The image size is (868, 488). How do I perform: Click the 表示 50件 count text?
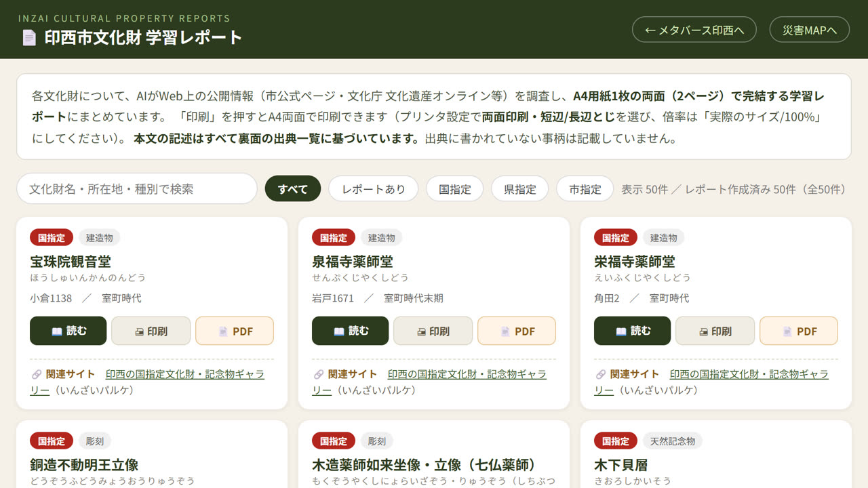point(645,190)
